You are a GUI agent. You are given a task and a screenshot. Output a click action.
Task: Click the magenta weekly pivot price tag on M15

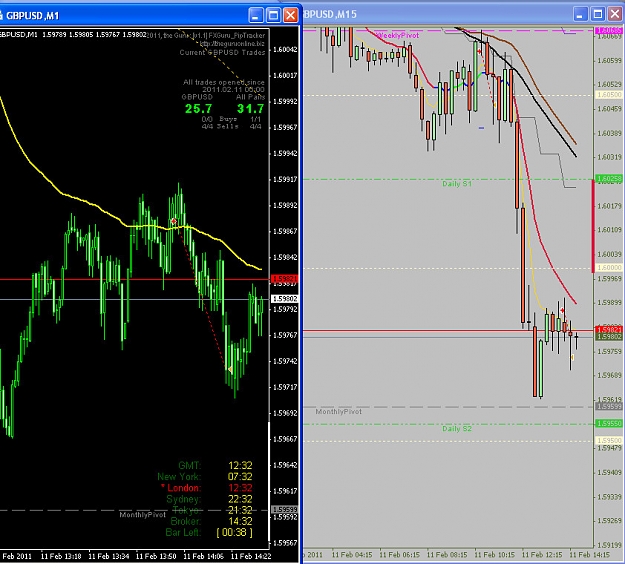609,30
